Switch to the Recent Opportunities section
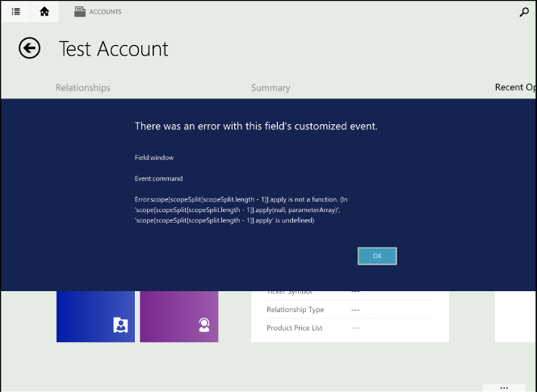The height and width of the screenshot is (392, 537). (x=515, y=88)
